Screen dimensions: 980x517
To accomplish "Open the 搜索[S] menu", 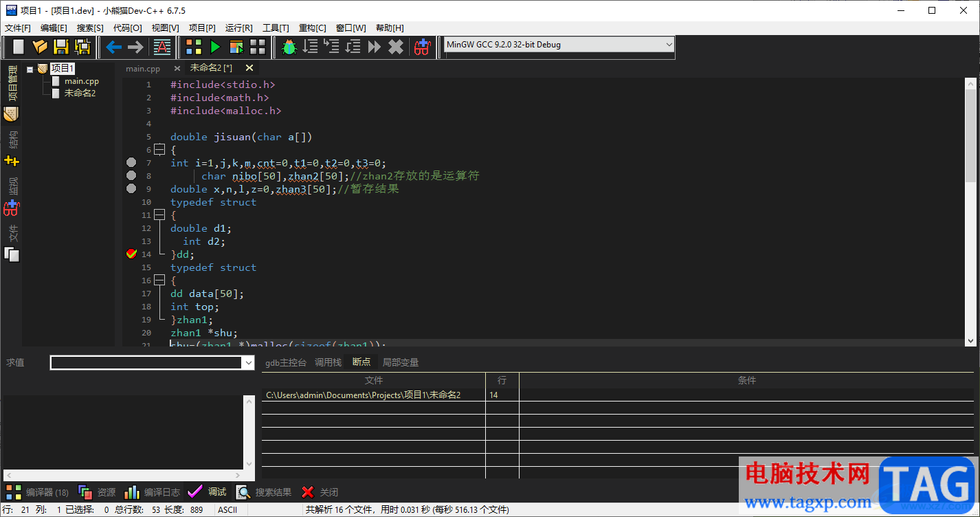I will 90,27.
